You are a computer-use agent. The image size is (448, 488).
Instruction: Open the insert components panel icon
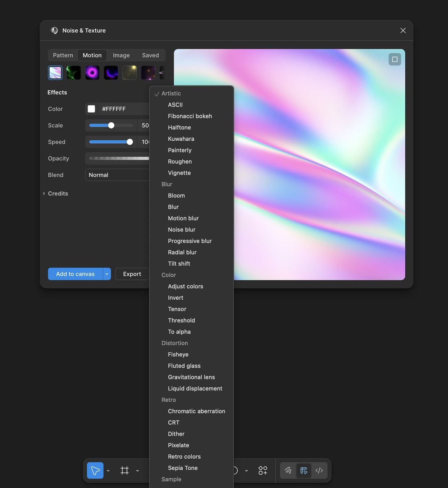click(x=262, y=470)
